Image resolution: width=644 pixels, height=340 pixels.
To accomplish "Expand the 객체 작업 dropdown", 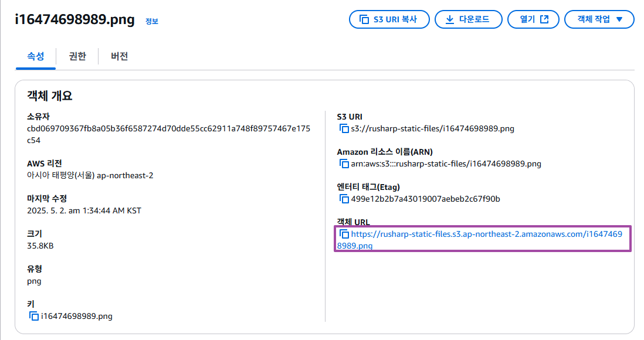I will (x=599, y=19).
